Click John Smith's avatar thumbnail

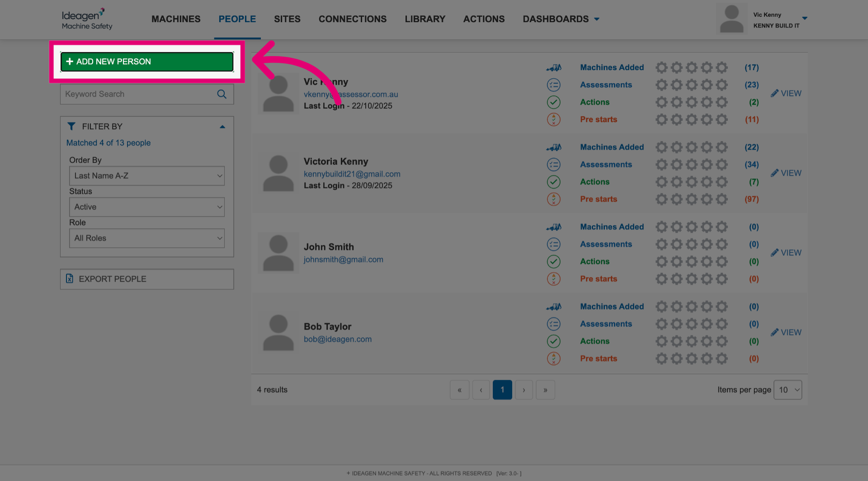pos(278,253)
